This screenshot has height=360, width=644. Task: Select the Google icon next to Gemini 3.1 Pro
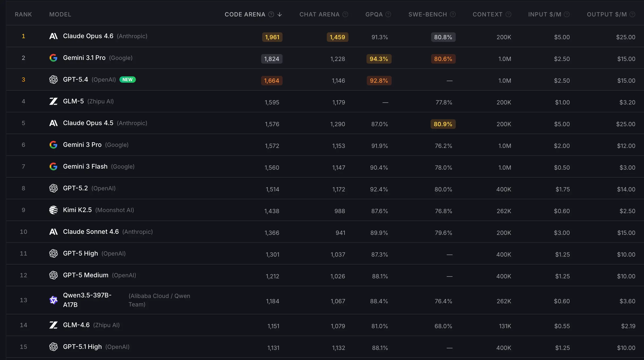click(53, 58)
